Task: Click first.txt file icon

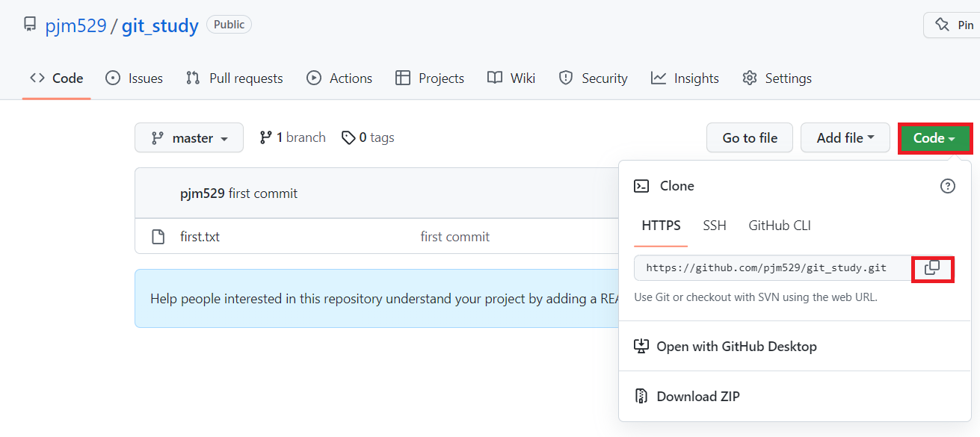Action: (x=158, y=237)
